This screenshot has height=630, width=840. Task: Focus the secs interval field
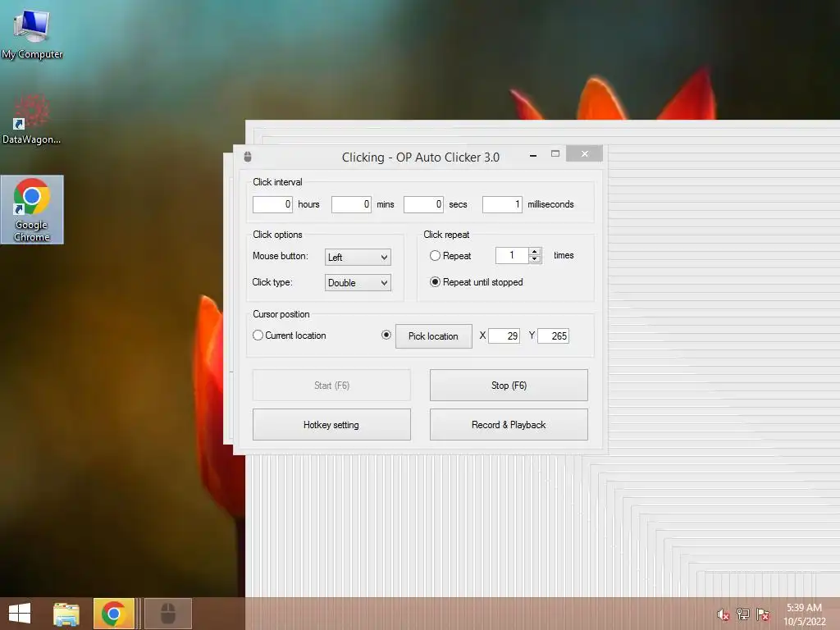coord(423,204)
